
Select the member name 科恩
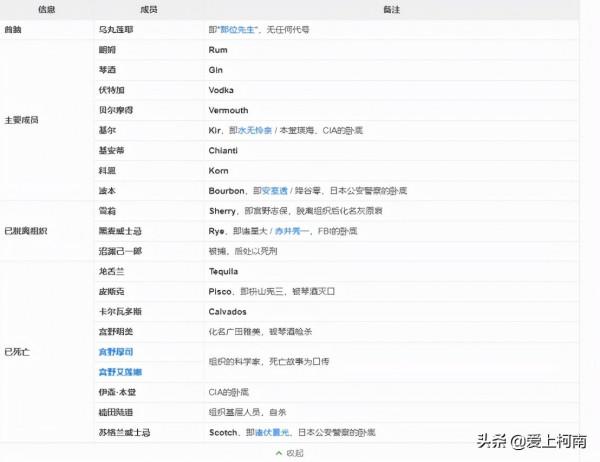107,170
